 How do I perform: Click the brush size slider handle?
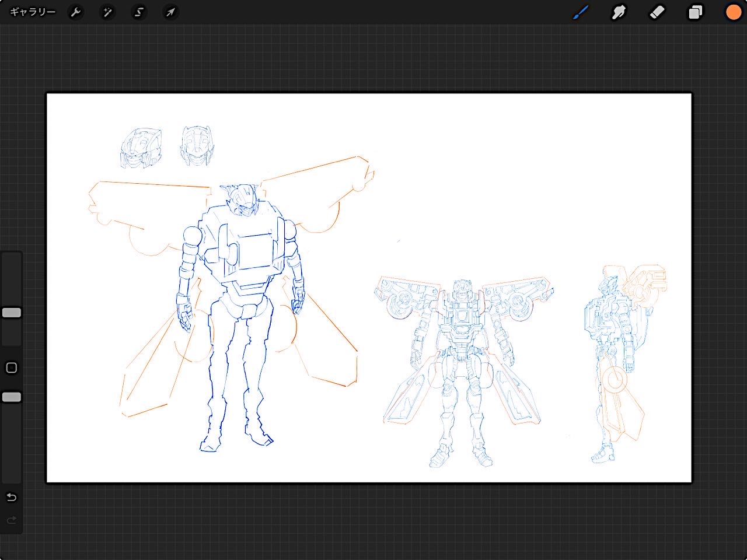(x=12, y=313)
